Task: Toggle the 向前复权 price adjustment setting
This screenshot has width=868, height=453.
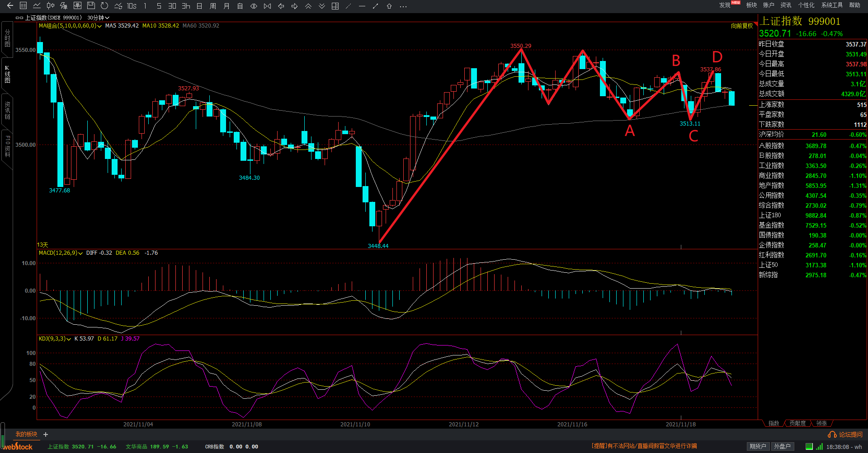Action: (742, 26)
